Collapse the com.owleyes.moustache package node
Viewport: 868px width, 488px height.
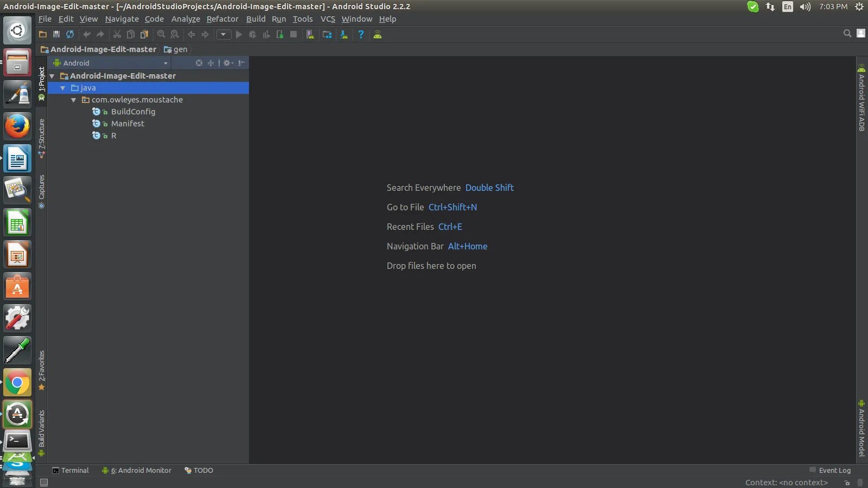[x=74, y=100]
